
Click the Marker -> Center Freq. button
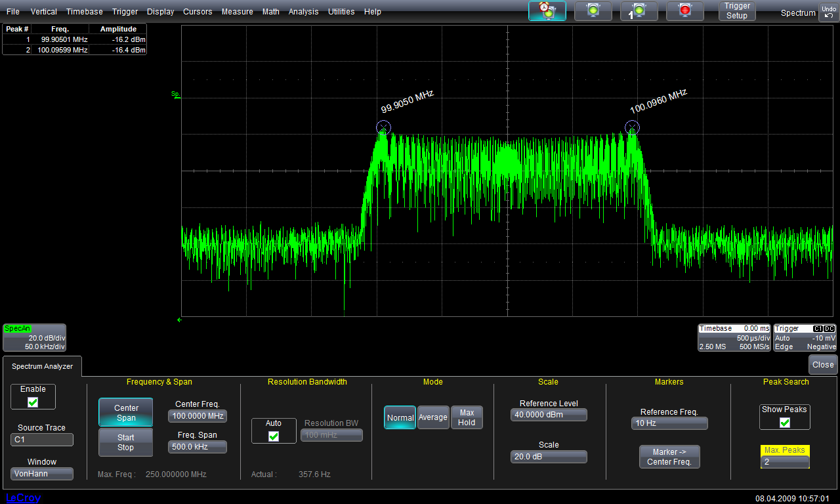669,457
